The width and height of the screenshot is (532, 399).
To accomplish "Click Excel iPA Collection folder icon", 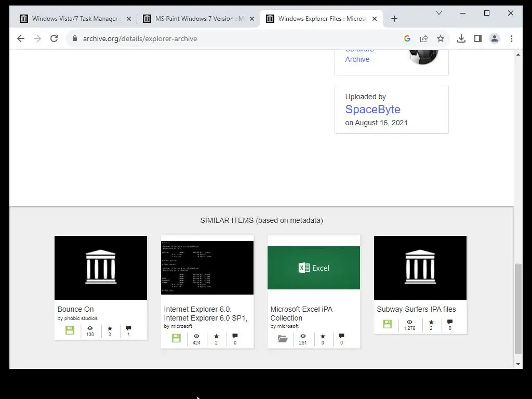I will click(x=283, y=338).
